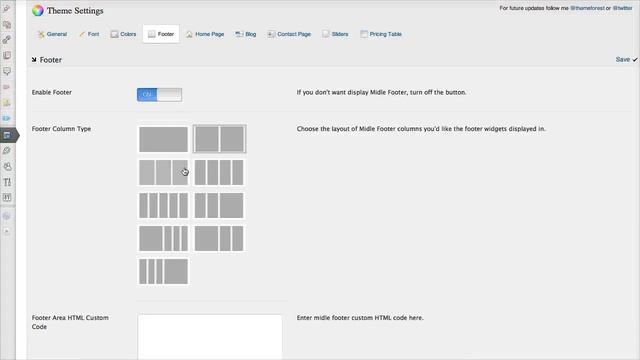Open the Plugins plug sidebar icon
This screenshot has width=640, height=360.
click(7, 151)
